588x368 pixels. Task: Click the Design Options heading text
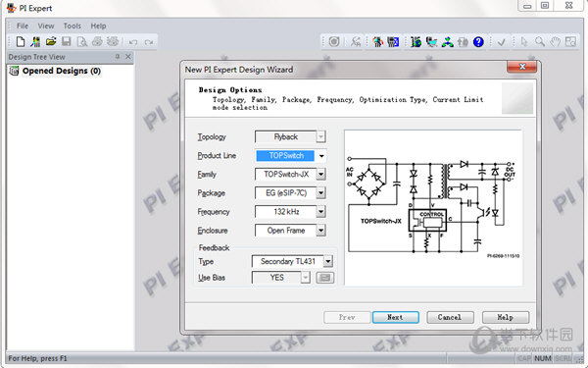pos(230,90)
